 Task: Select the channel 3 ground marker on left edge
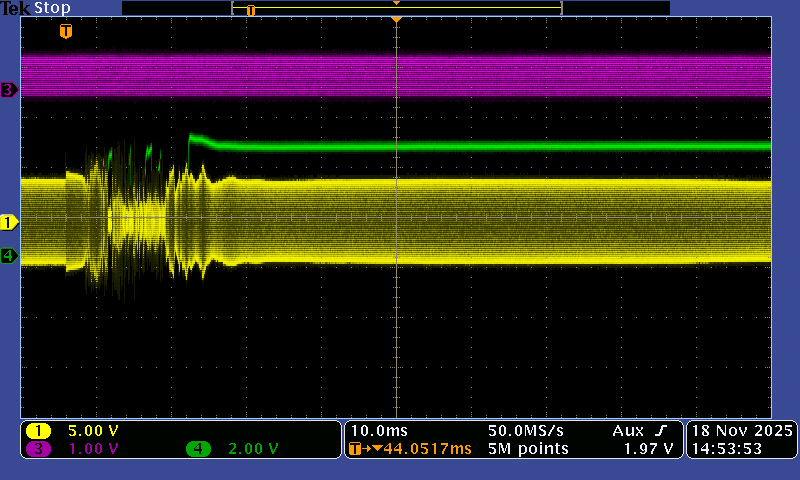[x=9, y=90]
